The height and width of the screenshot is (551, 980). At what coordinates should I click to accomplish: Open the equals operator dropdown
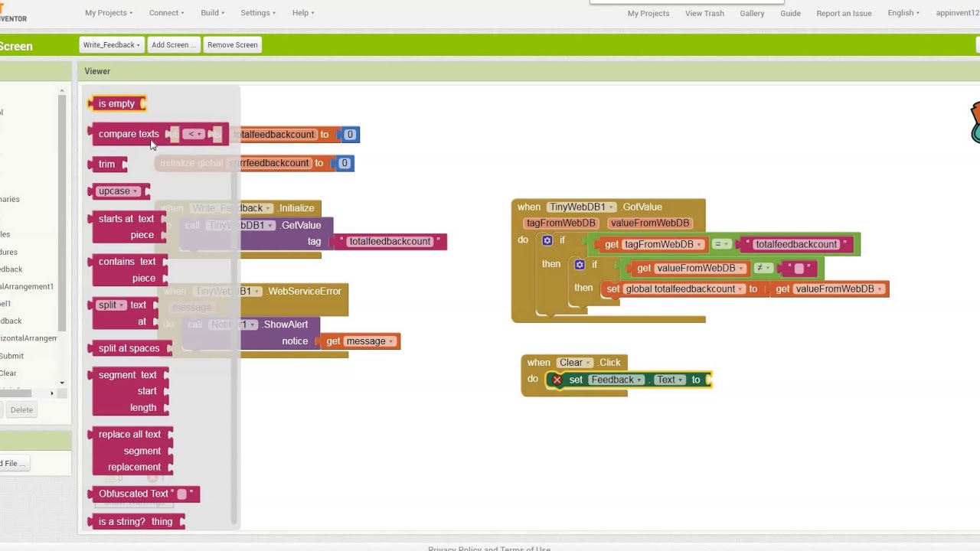point(723,245)
